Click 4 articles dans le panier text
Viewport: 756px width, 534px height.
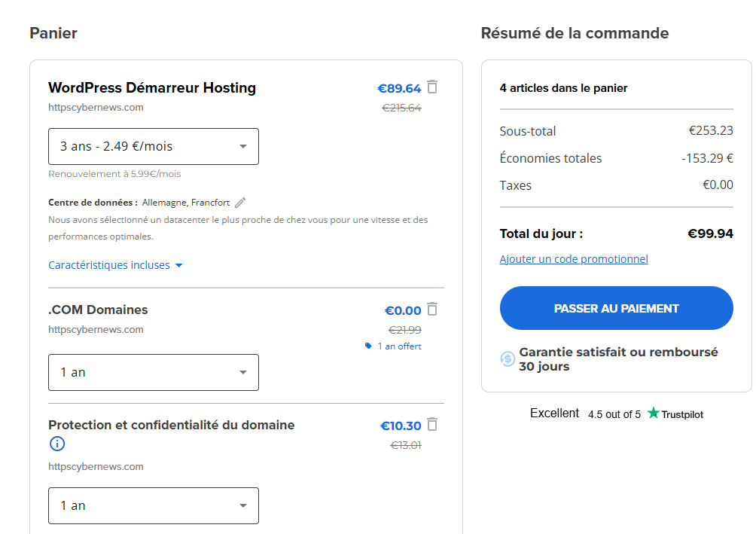[x=564, y=88]
